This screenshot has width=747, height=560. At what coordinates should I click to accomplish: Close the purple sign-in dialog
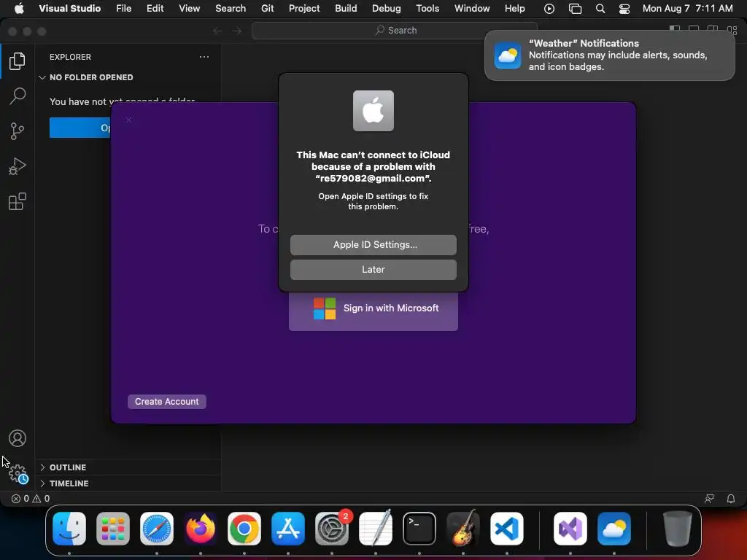tap(128, 120)
